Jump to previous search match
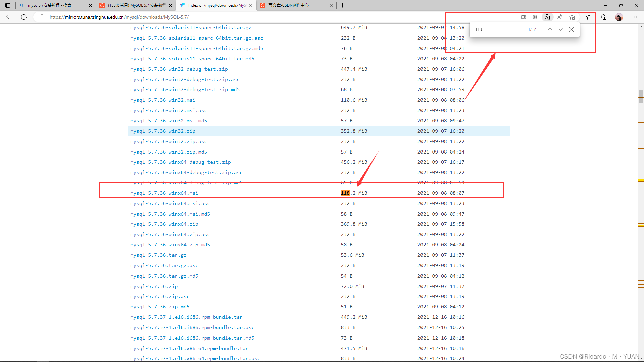This screenshot has width=644, height=362. coord(550,29)
